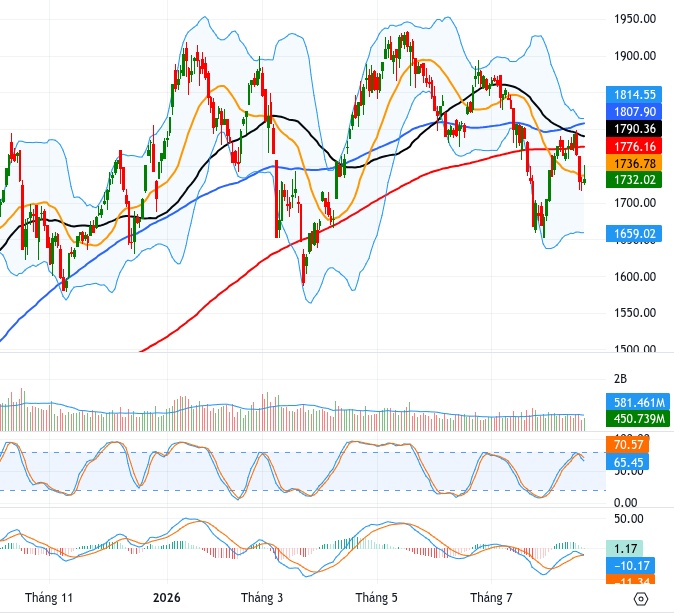Click the 0.00 stochastic axis label
The width and height of the screenshot is (674, 613).
tap(625, 503)
